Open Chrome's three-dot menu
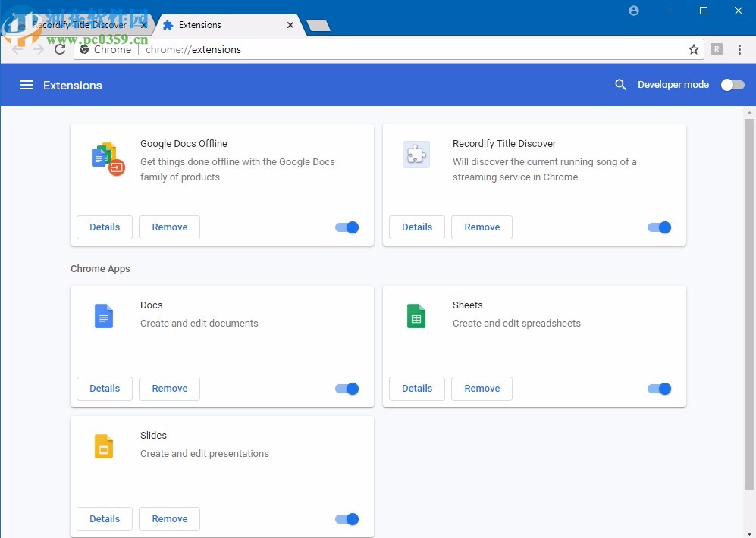The width and height of the screenshot is (756, 538). (740, 49)
